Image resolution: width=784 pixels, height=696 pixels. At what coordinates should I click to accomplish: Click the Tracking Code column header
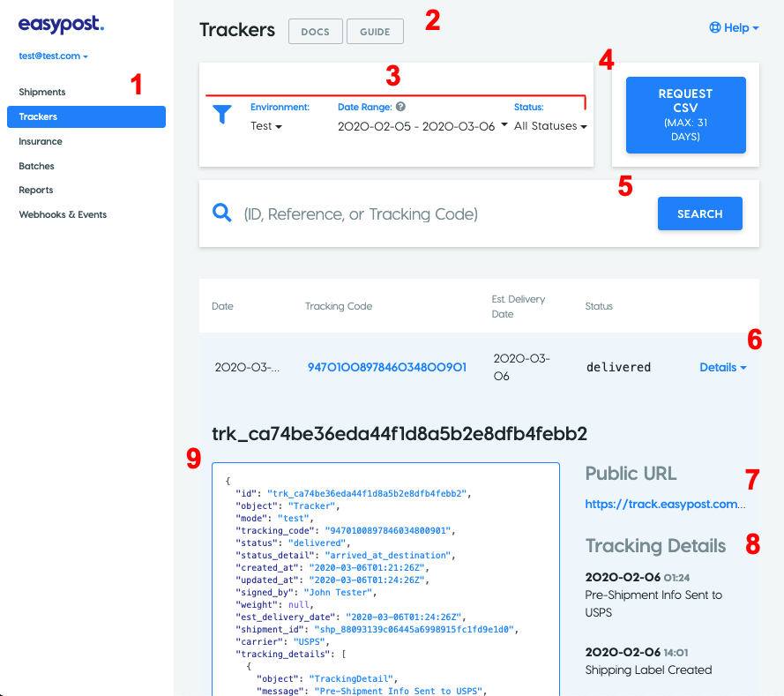tap(339, 306)
